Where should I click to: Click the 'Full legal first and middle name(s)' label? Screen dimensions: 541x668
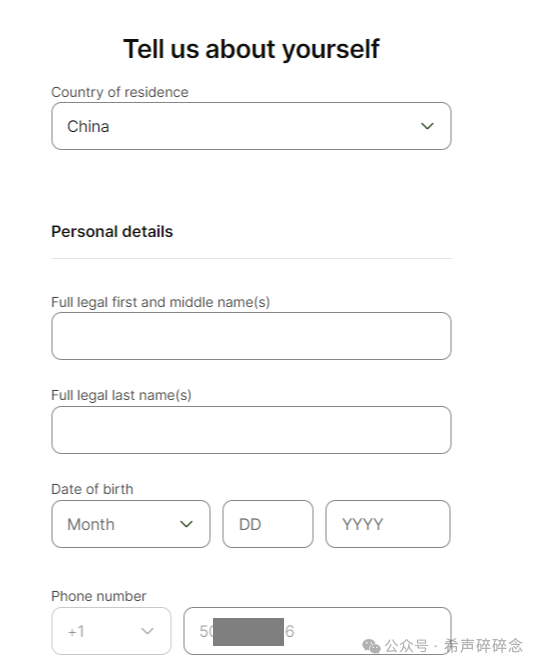tap(161, 302)
